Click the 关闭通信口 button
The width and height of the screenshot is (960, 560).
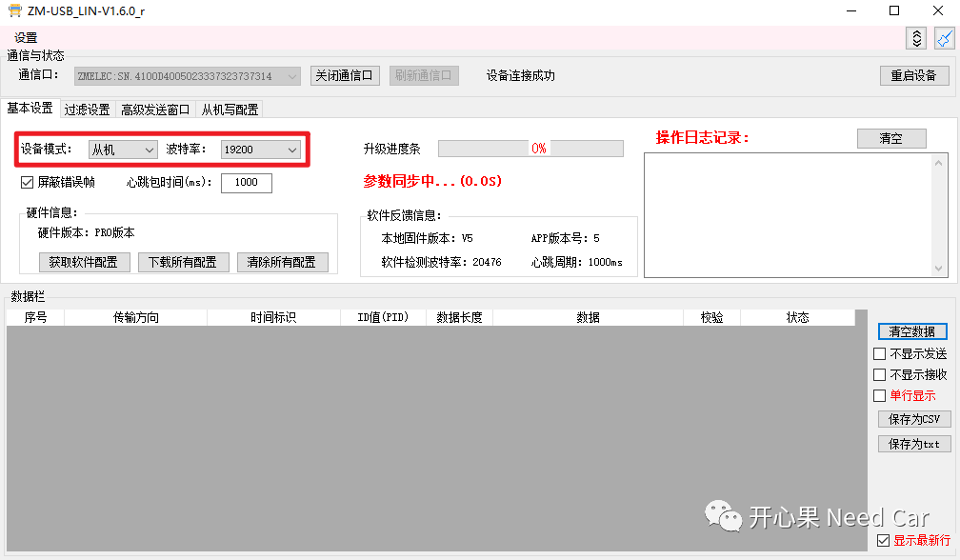345,75
